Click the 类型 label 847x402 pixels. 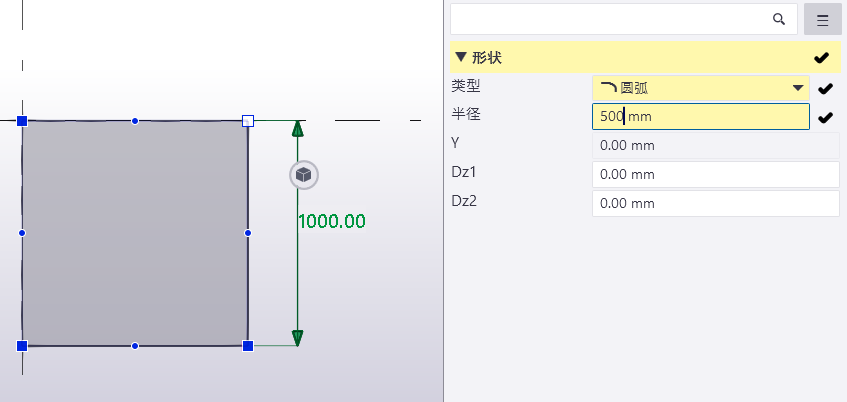(x=466, y=85)
